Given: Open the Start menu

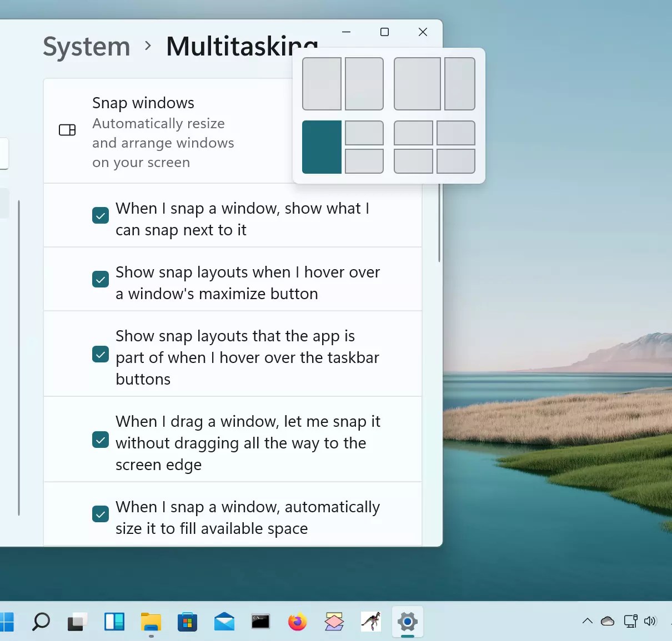Looking at the screenshot, I should (x=7, y=622).
